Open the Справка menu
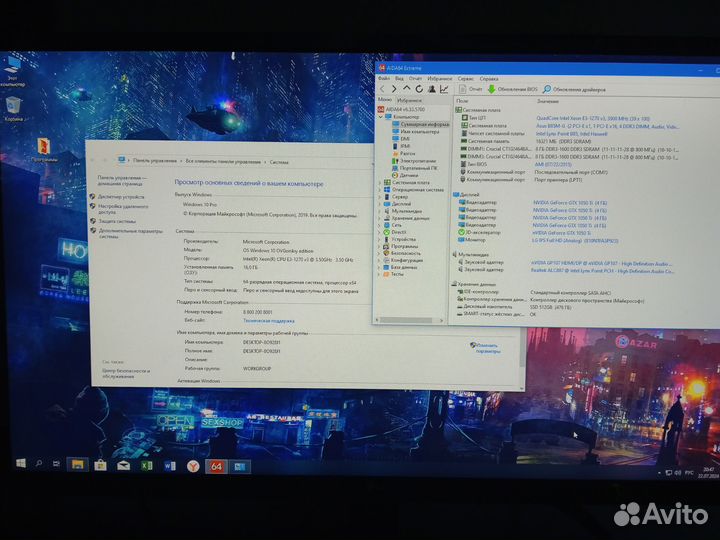The height and width of the screenshot is (540, 720). 489,79
